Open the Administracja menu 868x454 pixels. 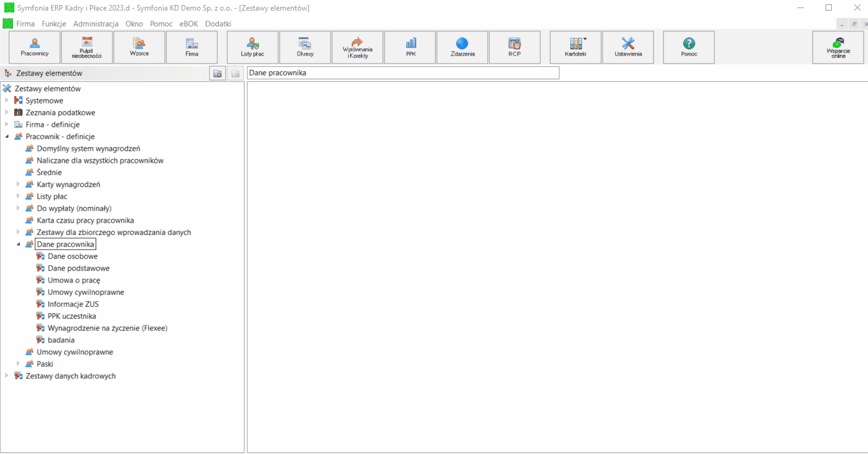[x=95, y=24]
